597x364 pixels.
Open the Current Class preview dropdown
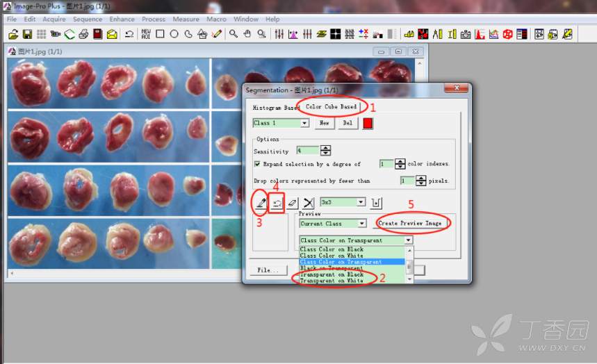click(x=361, y=224)
